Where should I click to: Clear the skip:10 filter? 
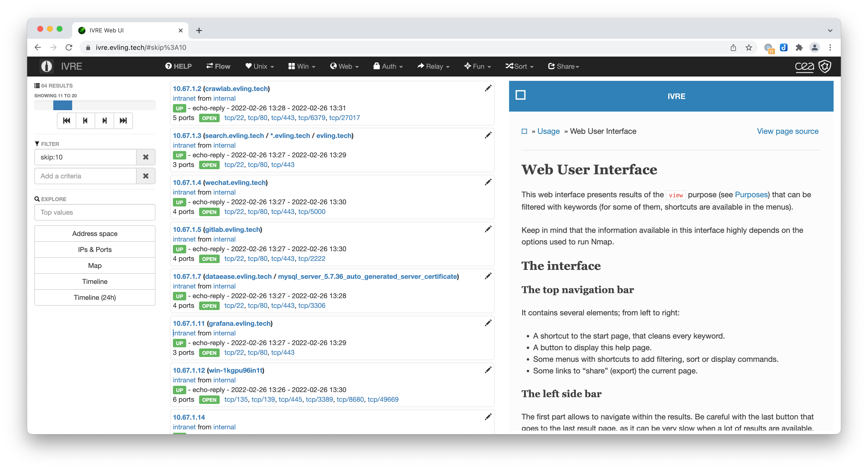[x=146, y=157]
